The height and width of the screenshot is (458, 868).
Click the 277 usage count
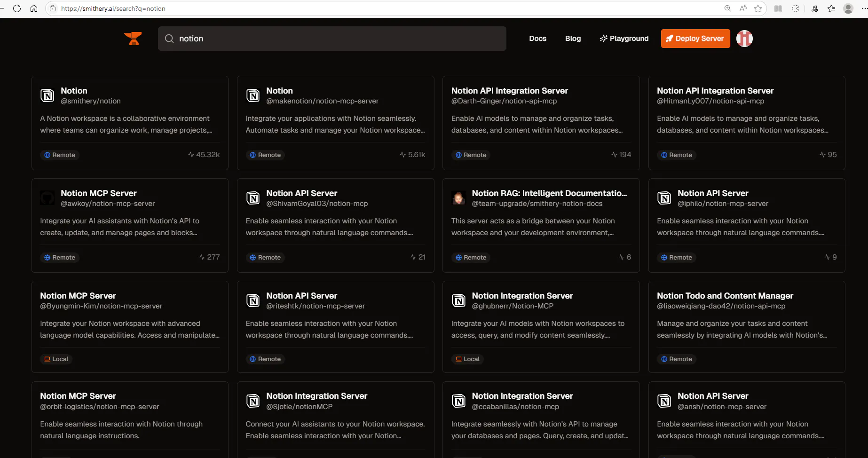[209, 257]
